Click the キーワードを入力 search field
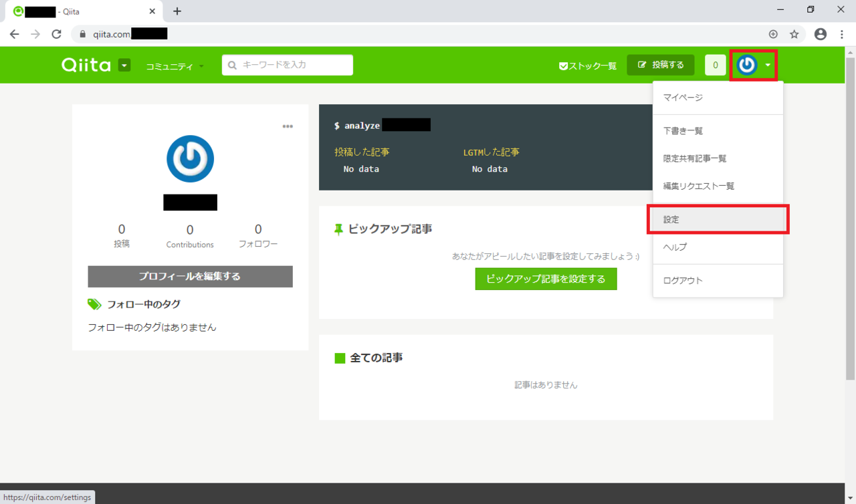 click(288, 65)
